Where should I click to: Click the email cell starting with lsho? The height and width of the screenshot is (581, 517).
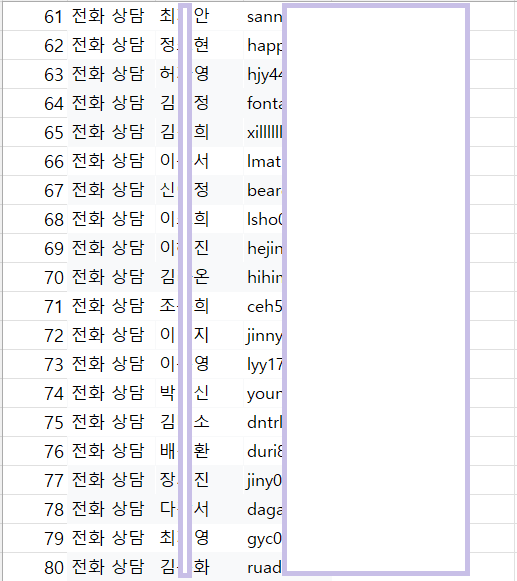264,219
